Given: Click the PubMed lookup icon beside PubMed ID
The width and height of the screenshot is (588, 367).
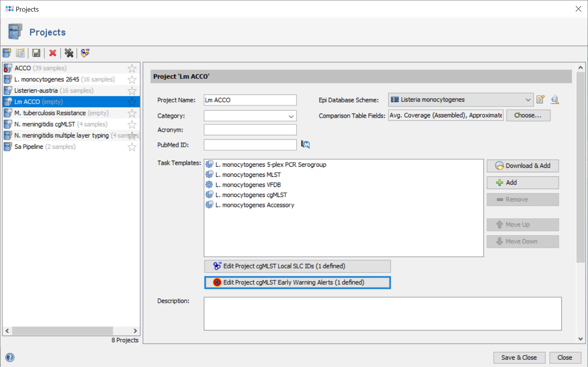Looking at the screenshot, I should (x=306, y=145).
